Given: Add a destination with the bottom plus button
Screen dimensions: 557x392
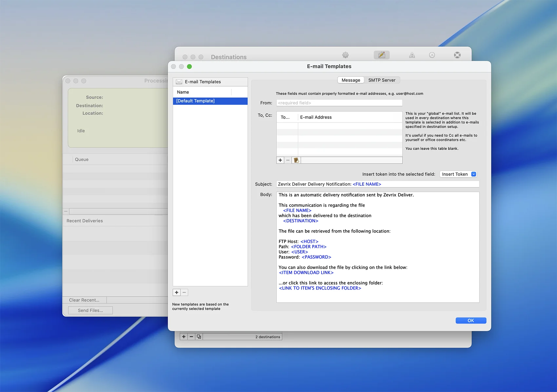Looking at the screenshot, I should click(184, 337).
